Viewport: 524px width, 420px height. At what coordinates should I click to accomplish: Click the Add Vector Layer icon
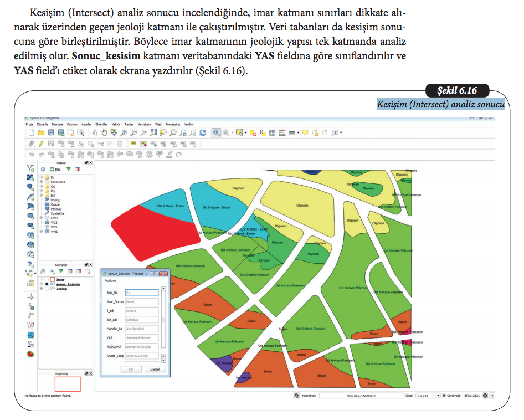[30, 167]
